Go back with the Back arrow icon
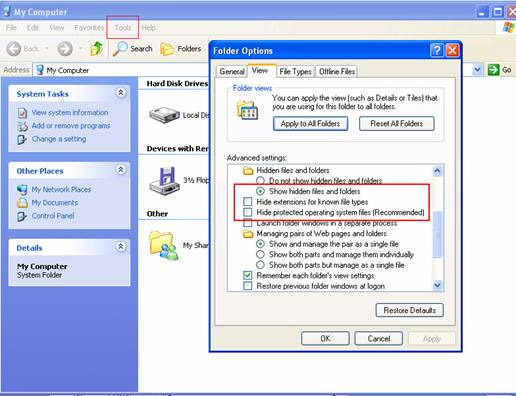This screenshot has width=516, height=396. (x=14, y=49)
